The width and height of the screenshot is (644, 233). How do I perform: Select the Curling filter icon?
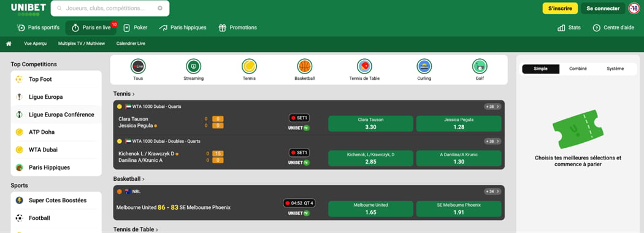(424, 66)
